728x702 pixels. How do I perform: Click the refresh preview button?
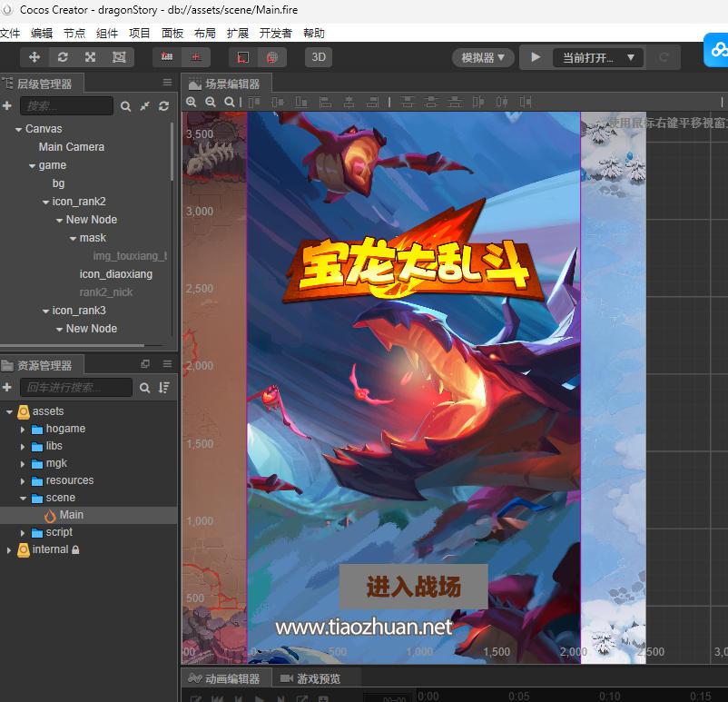(664, 57)
